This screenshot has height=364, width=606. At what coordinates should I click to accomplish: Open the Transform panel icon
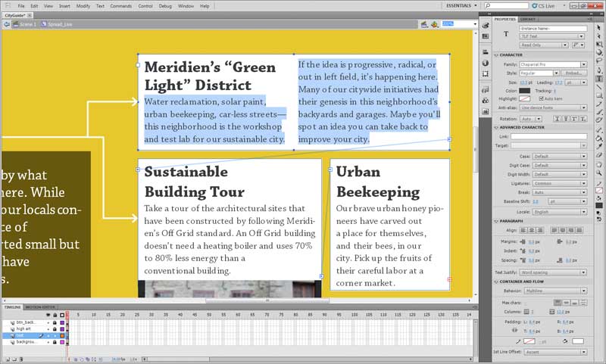(486, 73)
